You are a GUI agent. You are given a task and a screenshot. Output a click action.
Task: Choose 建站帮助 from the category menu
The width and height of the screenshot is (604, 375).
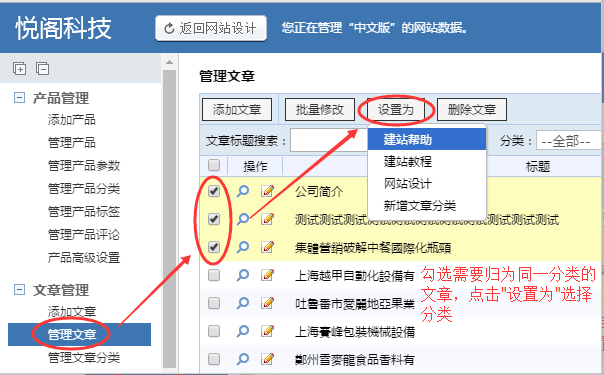pos(427,139)
